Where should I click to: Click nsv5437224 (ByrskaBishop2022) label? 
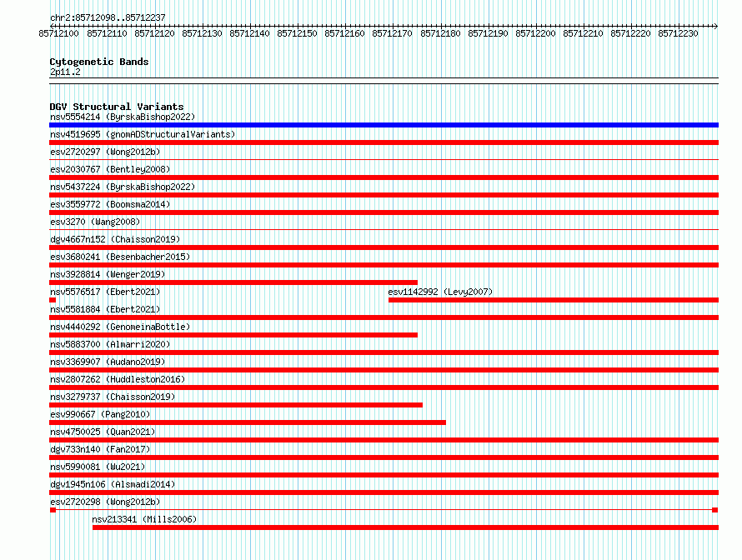[122, 187]
